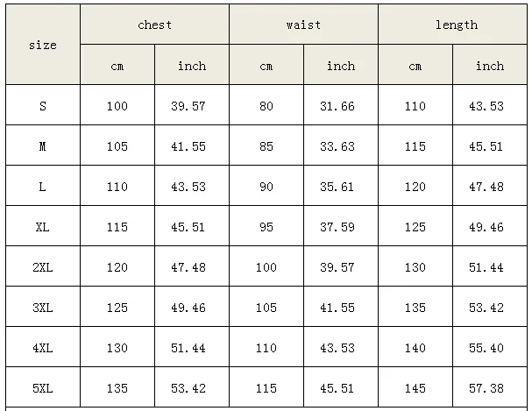Click the 3XL size row label
Screen dimensions: 532x411
(43, 307)
